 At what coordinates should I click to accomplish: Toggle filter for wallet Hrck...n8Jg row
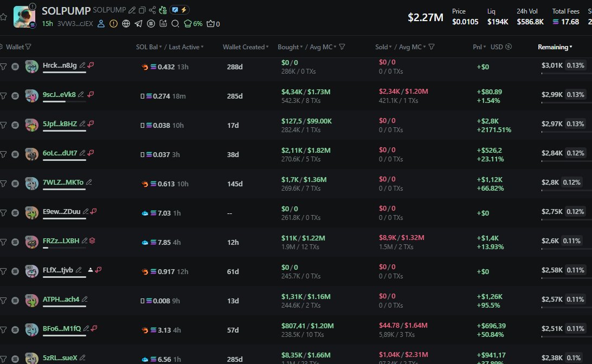pos(3,66)
